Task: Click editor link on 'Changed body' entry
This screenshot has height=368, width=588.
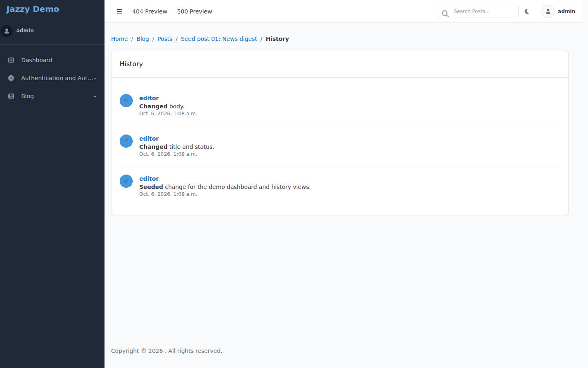Action: click(149, 98)
